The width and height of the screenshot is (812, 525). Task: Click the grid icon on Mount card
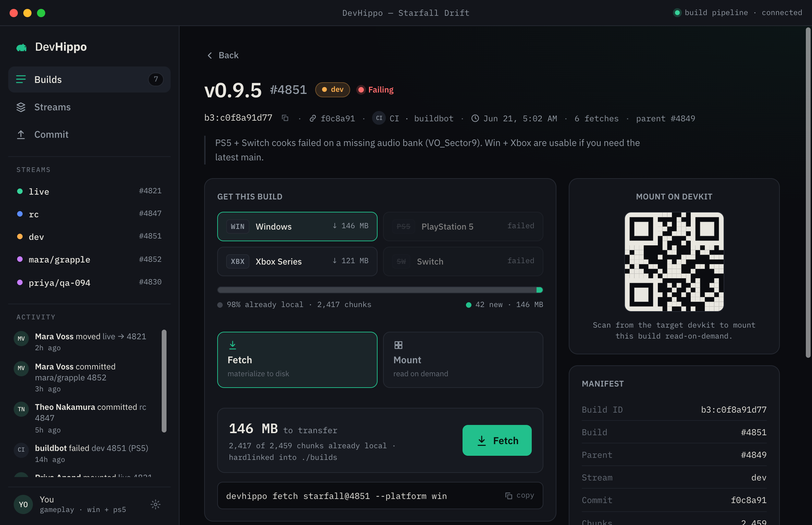(398, 345)
